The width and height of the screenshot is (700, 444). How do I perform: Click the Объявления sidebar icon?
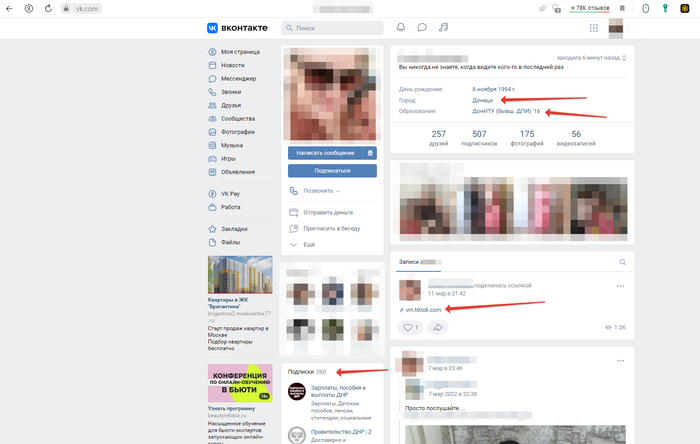[x=212, y=172]
